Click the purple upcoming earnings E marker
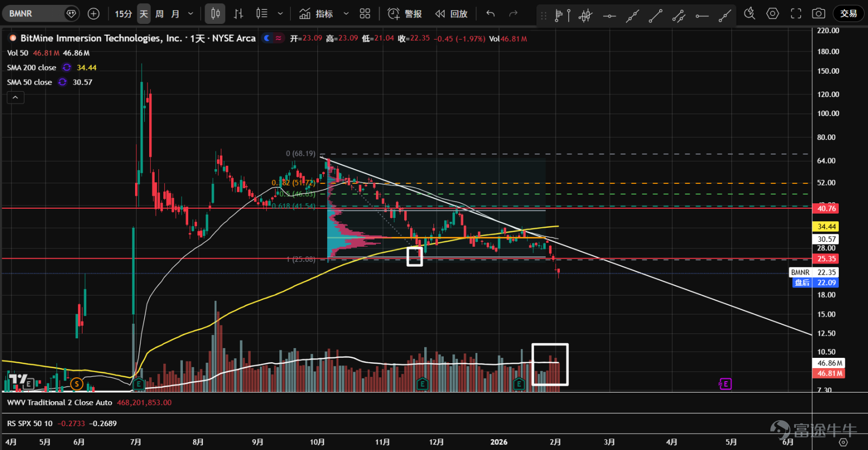The image size is (868, 450). click(725, 384)
